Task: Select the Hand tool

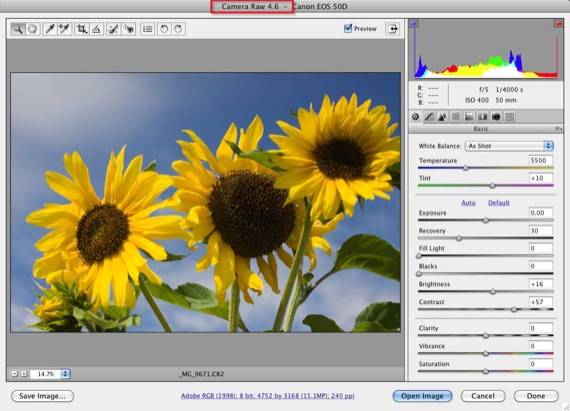Action: point(33,29)
